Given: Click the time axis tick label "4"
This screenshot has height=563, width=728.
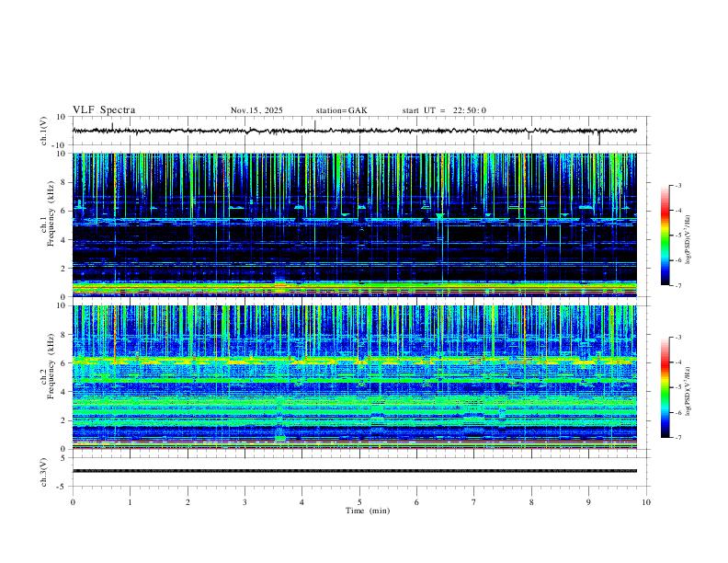Looking at the screenshot, I should [x=301, y=502].
